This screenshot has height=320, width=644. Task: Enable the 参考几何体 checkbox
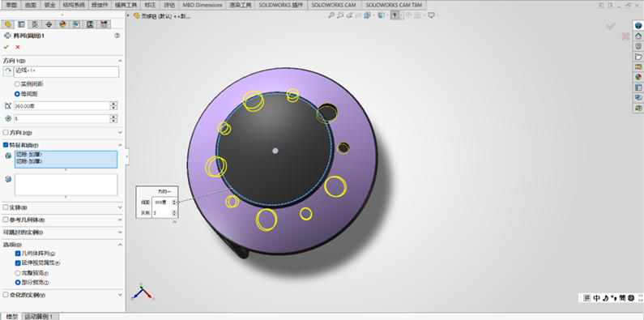pyautogui.click(x=6, y=220)
